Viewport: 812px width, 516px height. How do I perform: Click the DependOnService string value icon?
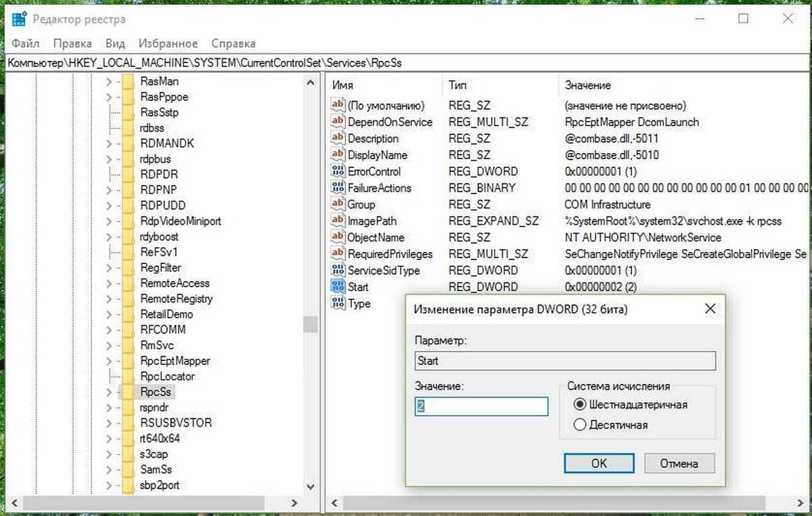(337, 122)
